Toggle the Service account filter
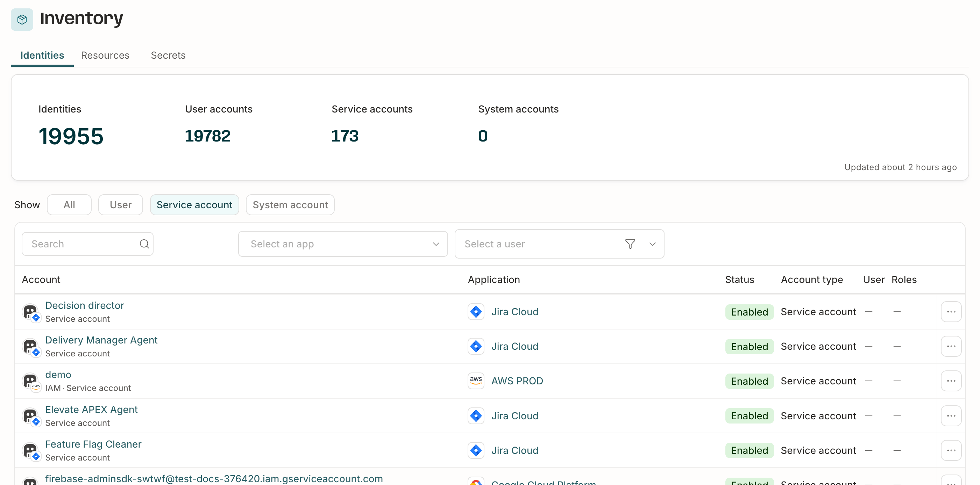 pos(194,205)
